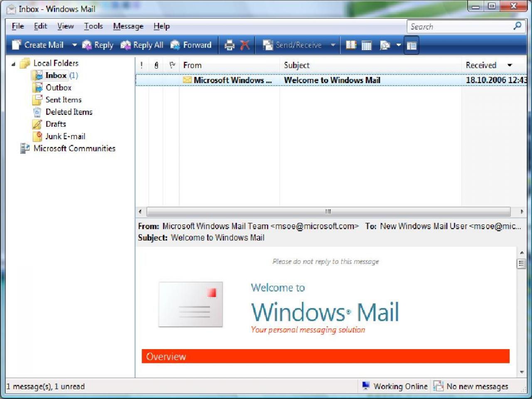Click the Find toolbar icon
The image size is (532, 399).
coord(385,45)
